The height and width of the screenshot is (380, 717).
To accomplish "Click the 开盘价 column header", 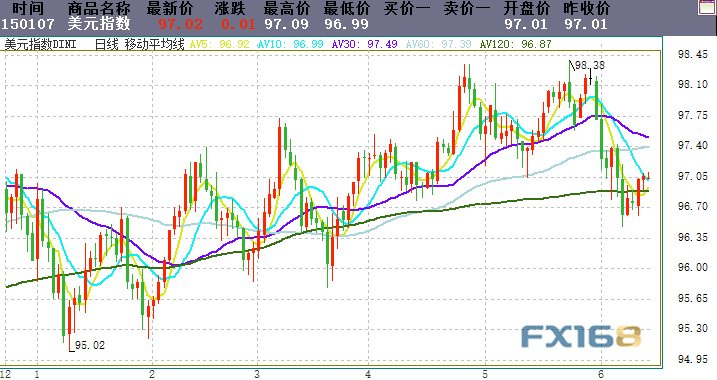I will click(527, 8).
